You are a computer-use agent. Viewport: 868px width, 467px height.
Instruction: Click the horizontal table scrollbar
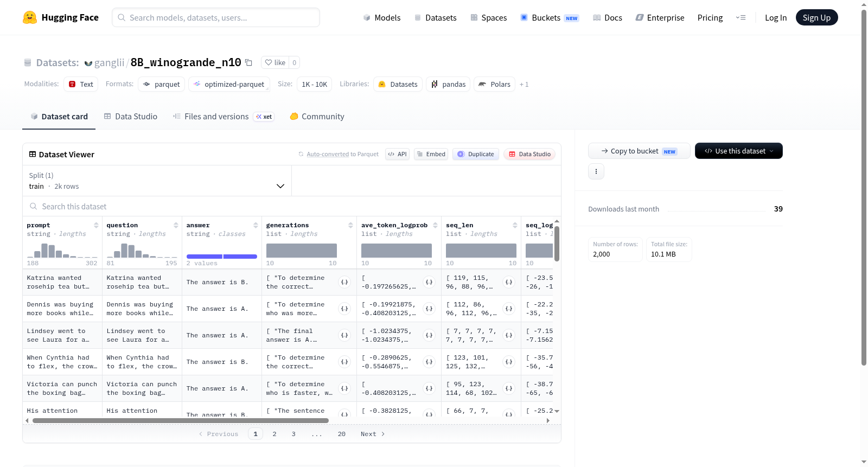[x=180, y=420]
